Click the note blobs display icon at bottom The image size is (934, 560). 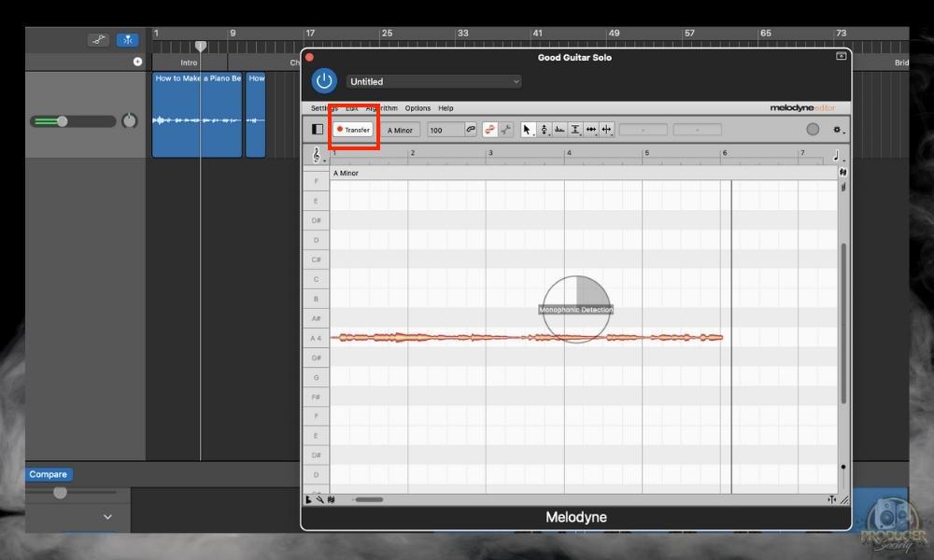pos(332,500)
